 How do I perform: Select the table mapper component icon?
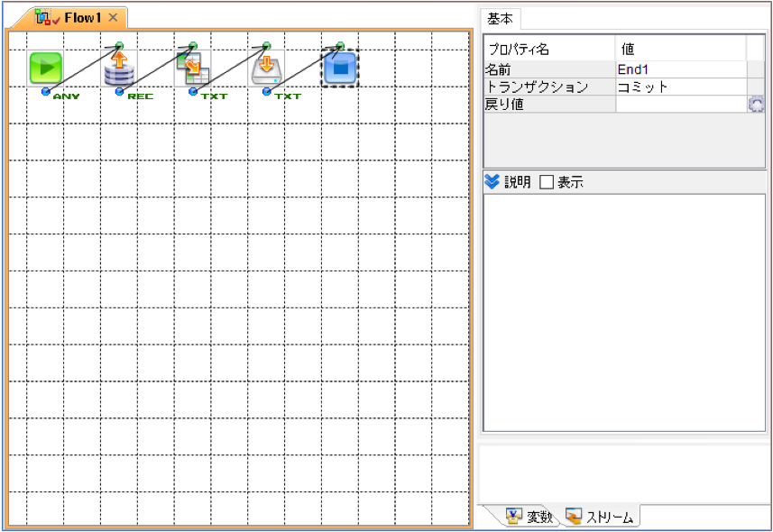click(x=193, y=68)
